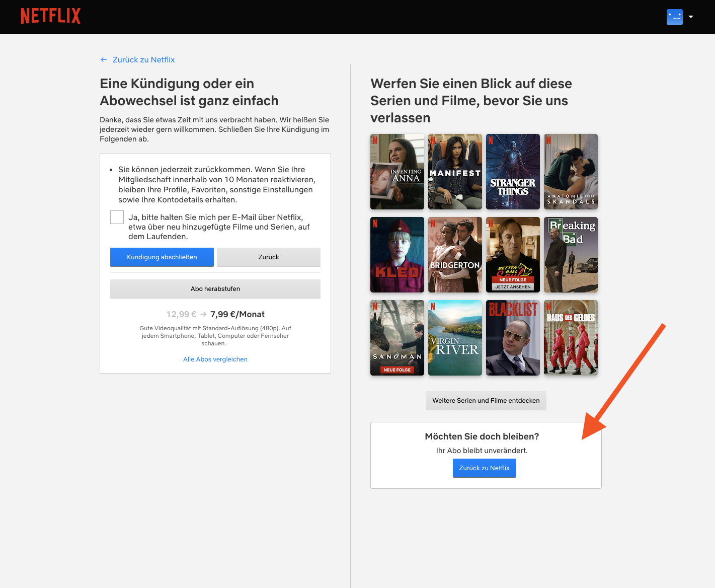Open the Manifest poster
The image size is (715, 588).
point(455,172)
